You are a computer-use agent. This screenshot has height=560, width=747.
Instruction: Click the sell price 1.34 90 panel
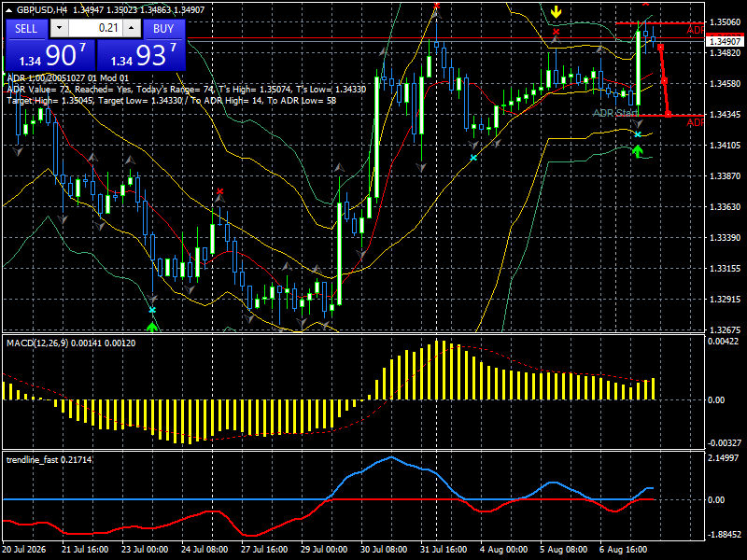(x=50, y=55)
